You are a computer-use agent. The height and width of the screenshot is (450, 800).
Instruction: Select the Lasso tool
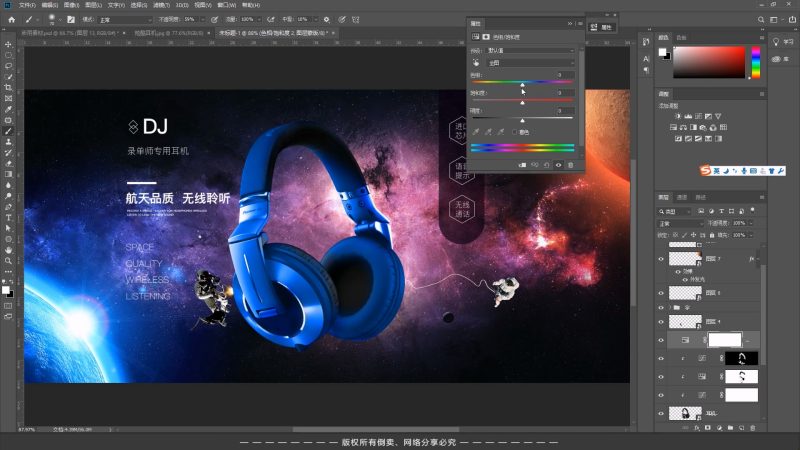pos(8,65)
